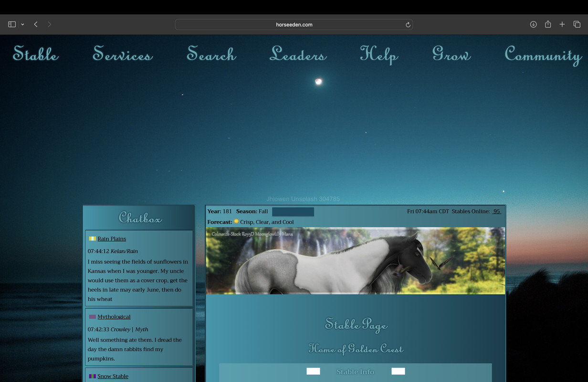Open the Rain Plains stable link

coord(112,239)
